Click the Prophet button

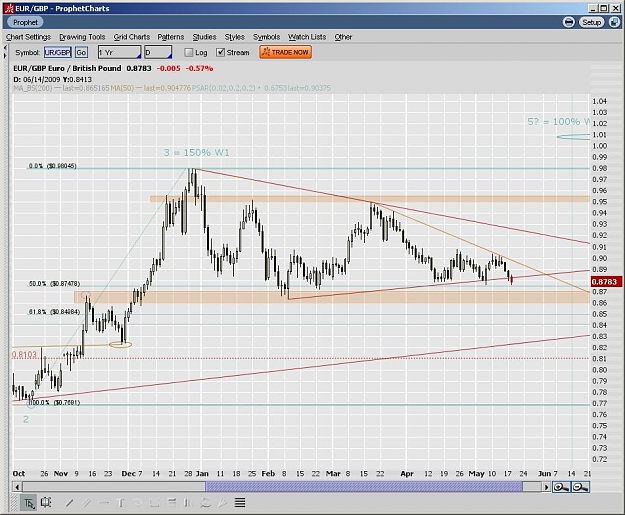[x=25, y=22]
